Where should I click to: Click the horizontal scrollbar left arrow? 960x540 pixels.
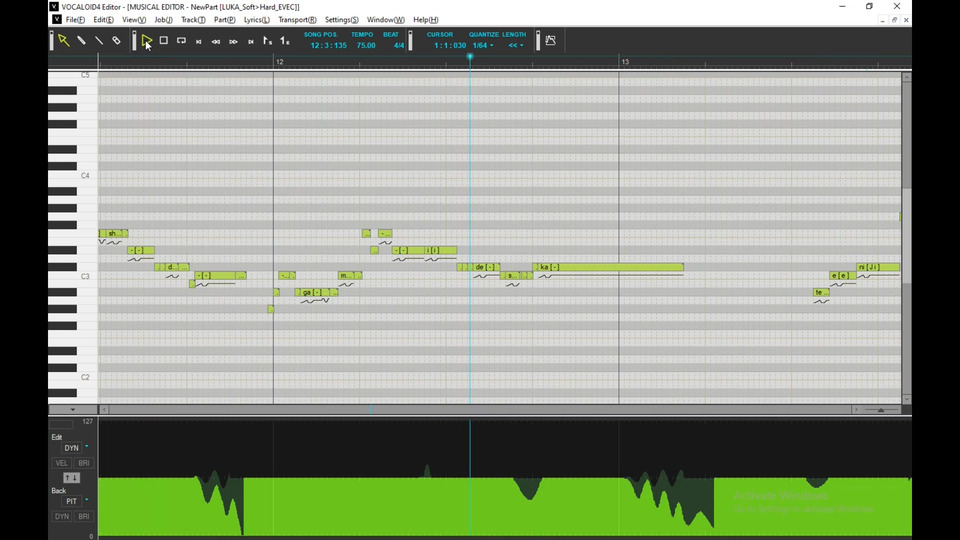pyautogui.click(x=103, y=410)
